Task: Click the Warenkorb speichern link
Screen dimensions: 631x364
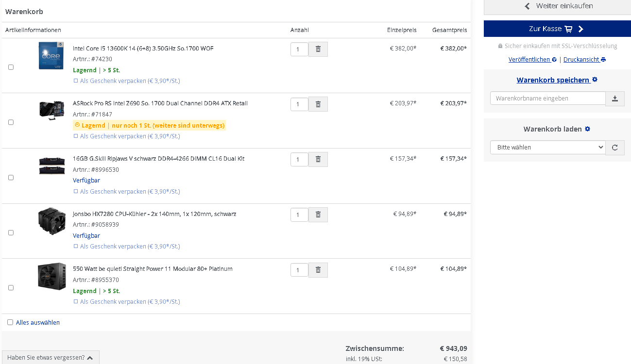Action: point(557,80)
